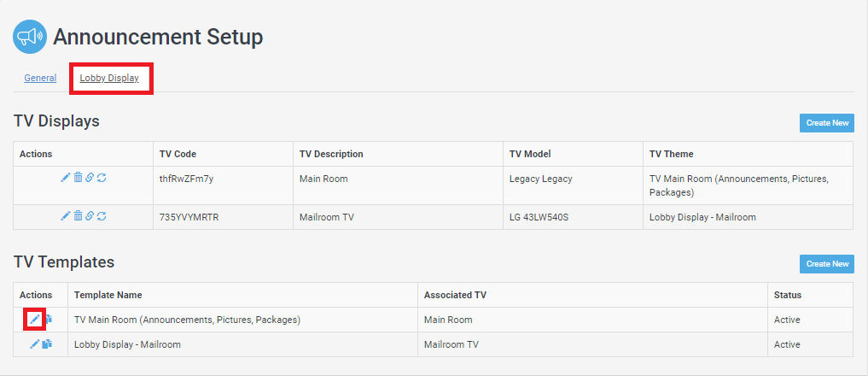
Task: Click link icon for Main Room TV
Action: [89, 178]
